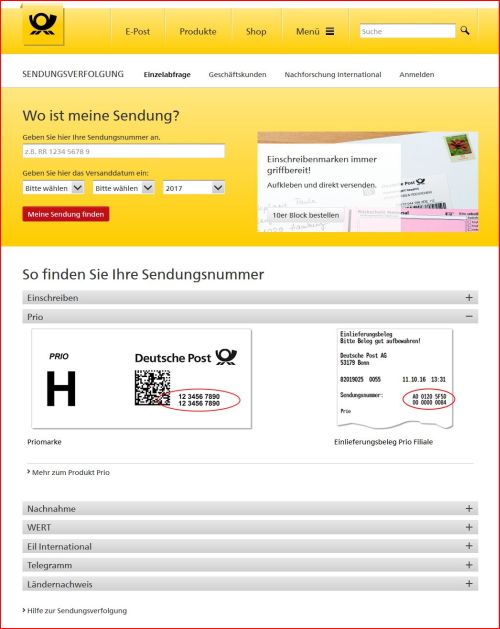Expand the Telegramm section plus icon
Screen dimensions: 500x629
[x=469, y=565]
